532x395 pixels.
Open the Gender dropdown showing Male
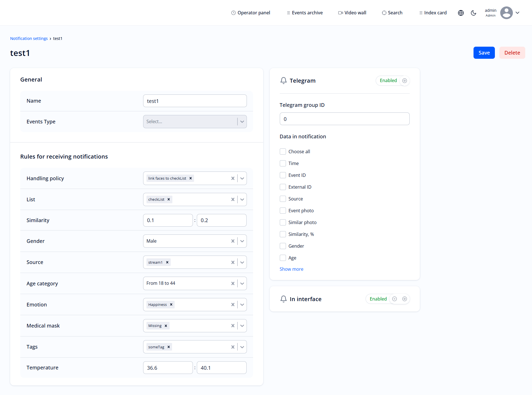coord(242,241)
